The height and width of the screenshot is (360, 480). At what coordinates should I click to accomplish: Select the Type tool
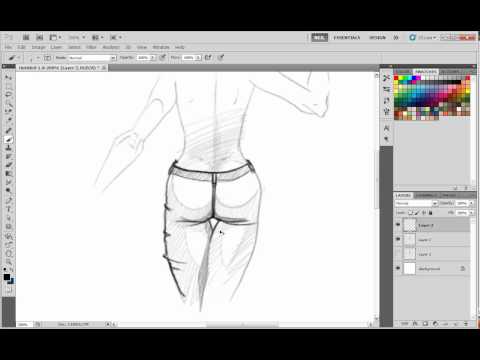click(x=9, y=210)
